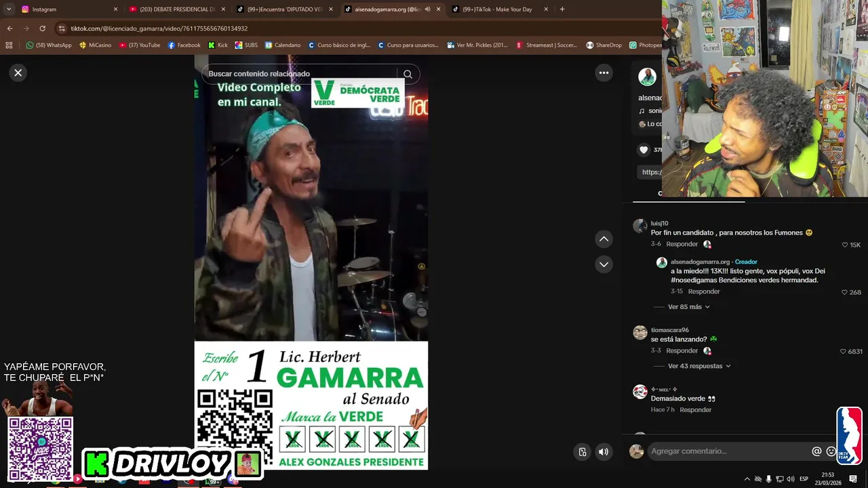Open the clock showing 21:53 in the taskbar
The height and width of the screenshot is (488, 868).
[828, 479]
